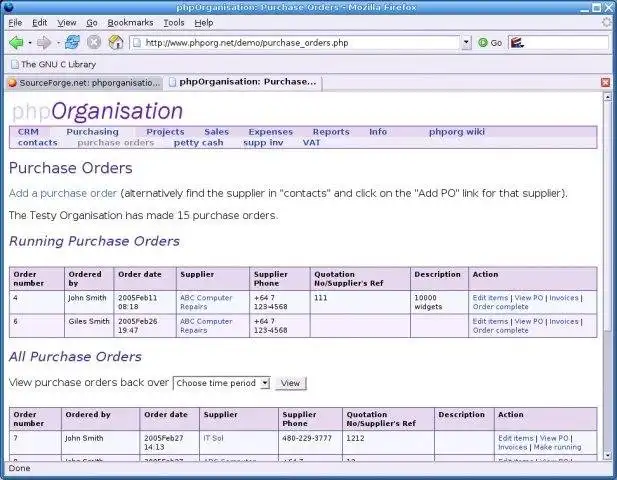This screenshot has width=617, height=480.
Task: Click Make running for order 7
Action: (557, 447)
